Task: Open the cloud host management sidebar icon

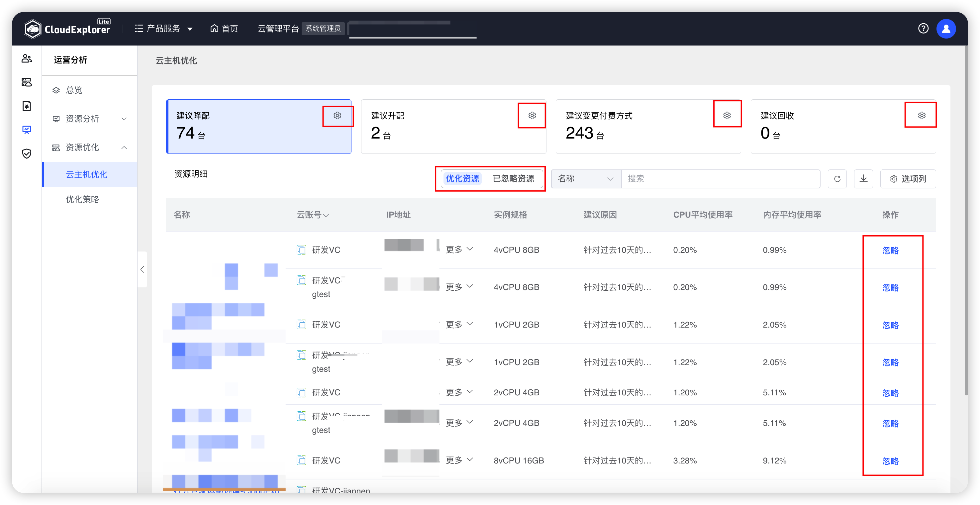Action: point(27,82)
